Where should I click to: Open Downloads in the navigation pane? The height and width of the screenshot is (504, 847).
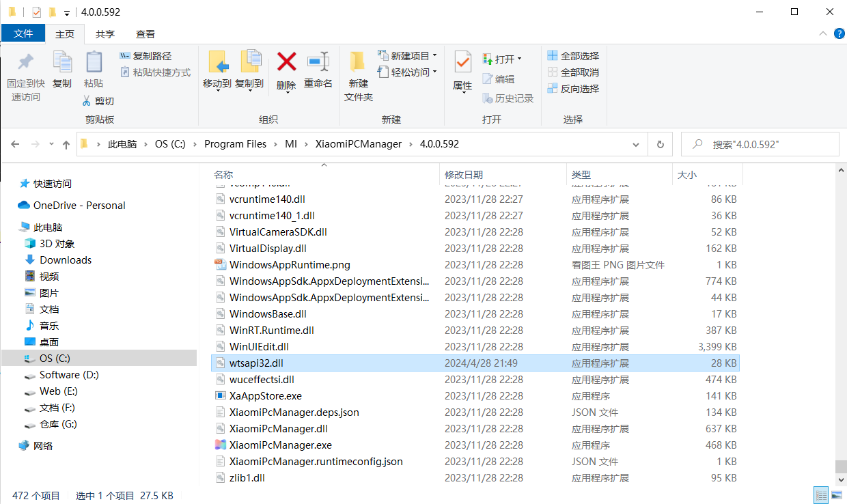tap(66, 260)
